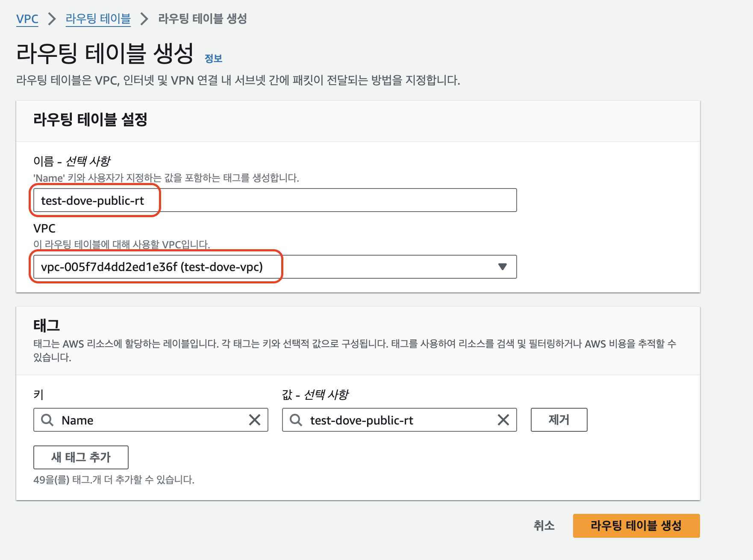Clear the Name tag key field
The image size is (753, 560).
tap(255, 420)
